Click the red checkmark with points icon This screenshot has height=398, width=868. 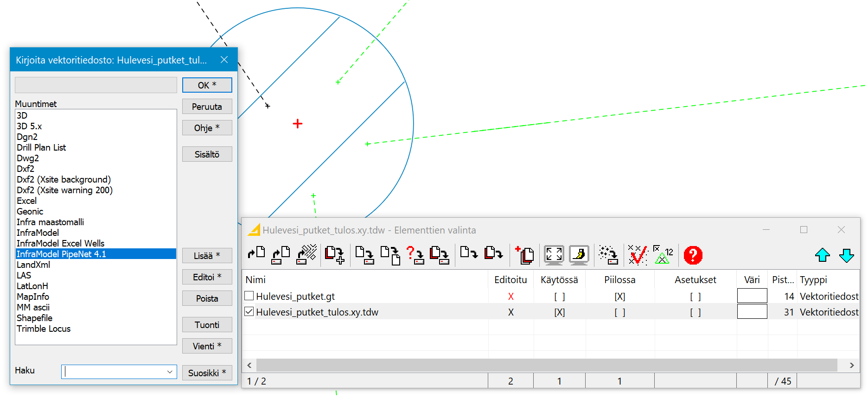pos(638,255)
